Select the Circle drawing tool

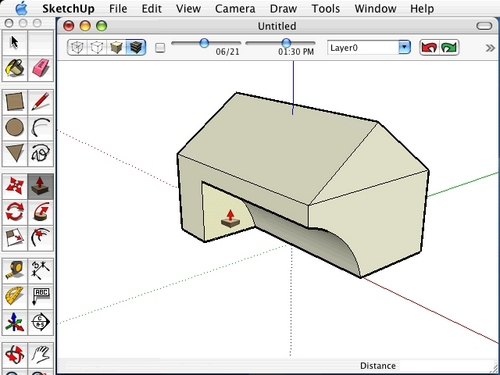click(15, 127)
